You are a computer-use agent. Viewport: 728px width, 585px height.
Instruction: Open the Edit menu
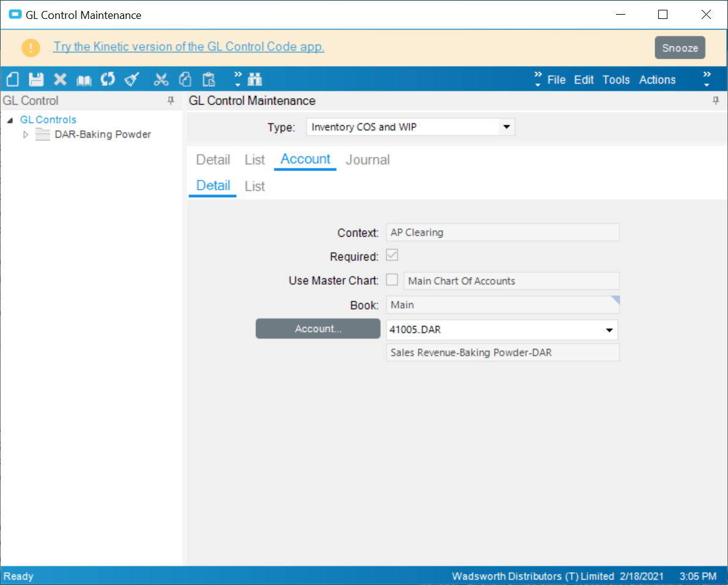point(584,80)
